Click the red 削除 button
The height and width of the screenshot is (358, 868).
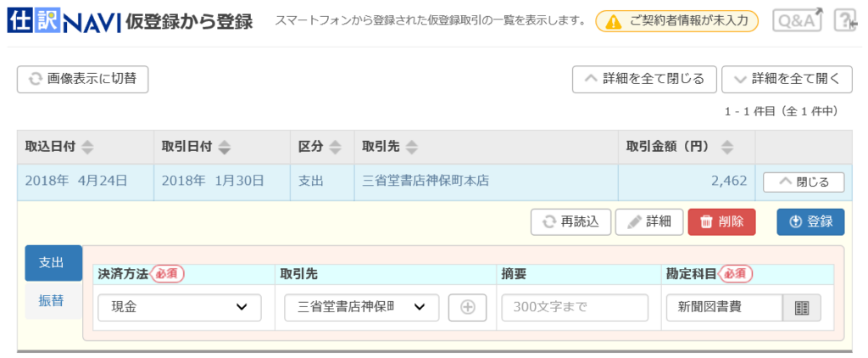tap(722, 221)
